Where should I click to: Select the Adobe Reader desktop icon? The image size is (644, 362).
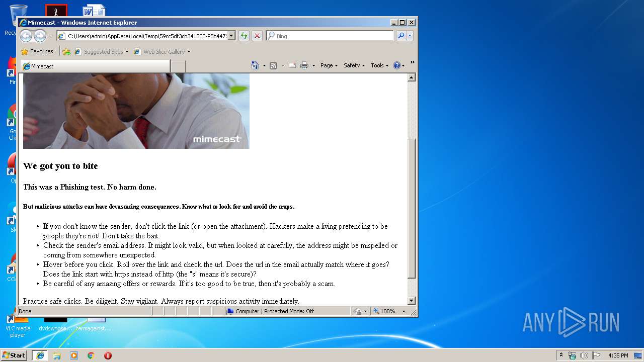56,10
